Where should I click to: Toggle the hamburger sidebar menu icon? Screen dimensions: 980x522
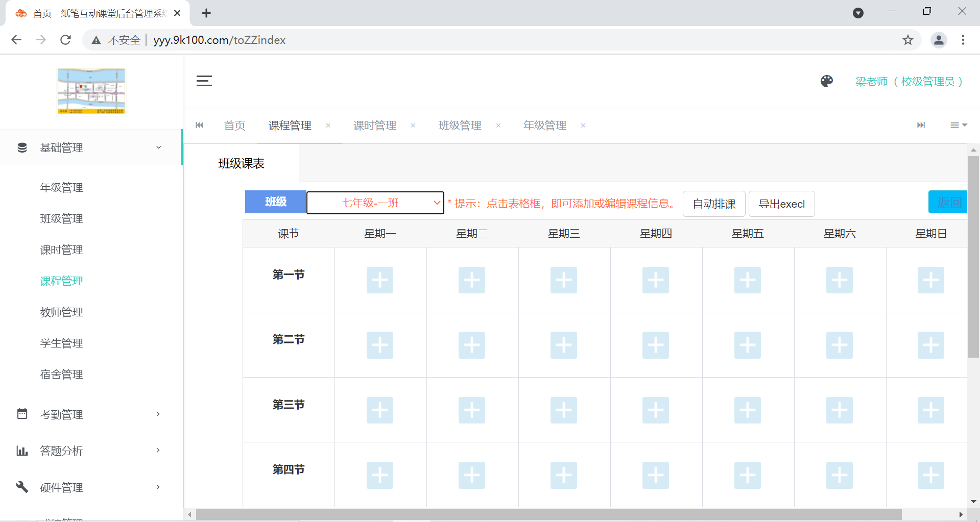(204, 81)
